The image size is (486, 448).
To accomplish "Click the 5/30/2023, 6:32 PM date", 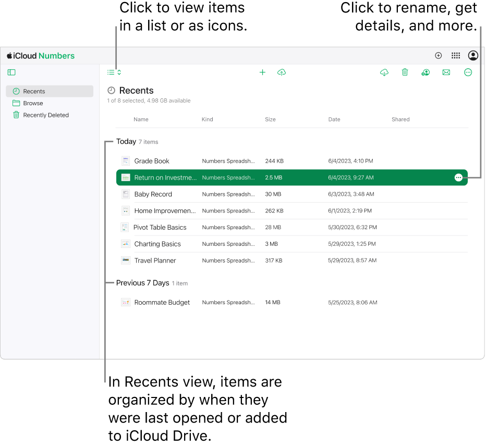I will point(353,228).
